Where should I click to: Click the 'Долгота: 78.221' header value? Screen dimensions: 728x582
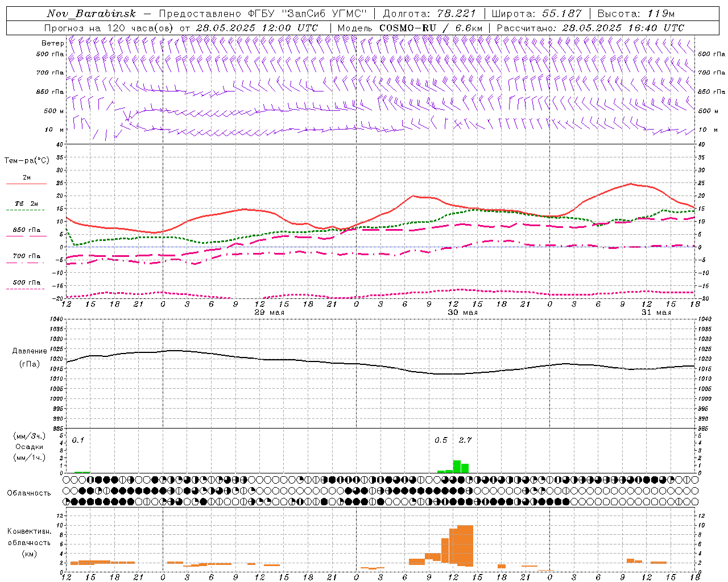click(x=429, y=14)
